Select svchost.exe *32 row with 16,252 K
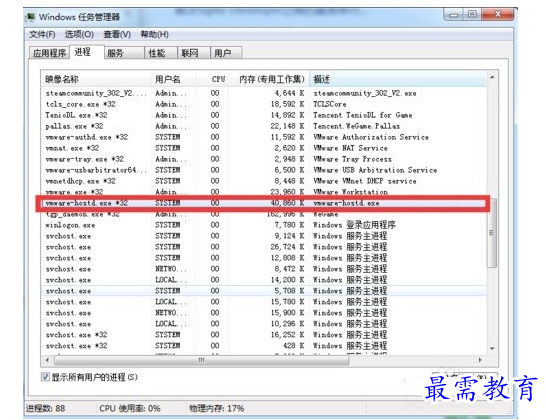 (264, 335)
